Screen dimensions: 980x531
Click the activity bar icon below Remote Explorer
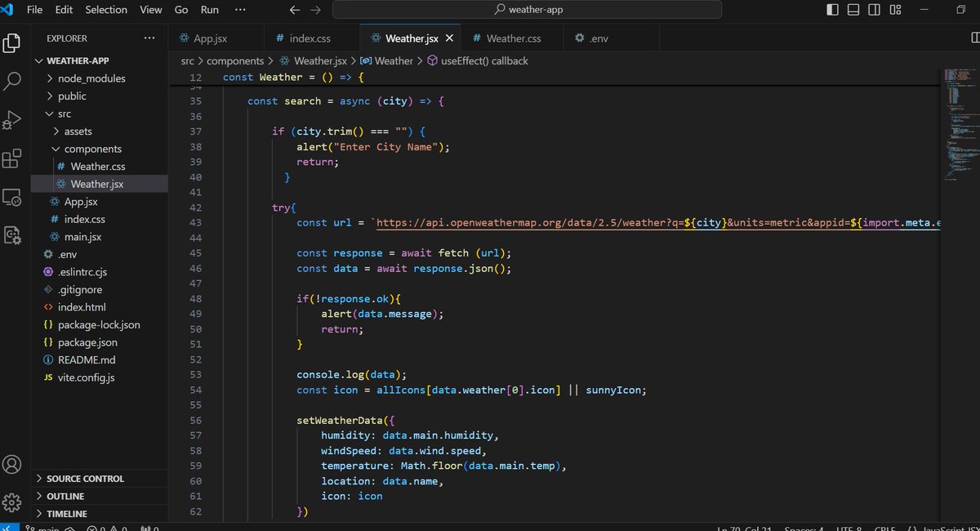(12, 235)
